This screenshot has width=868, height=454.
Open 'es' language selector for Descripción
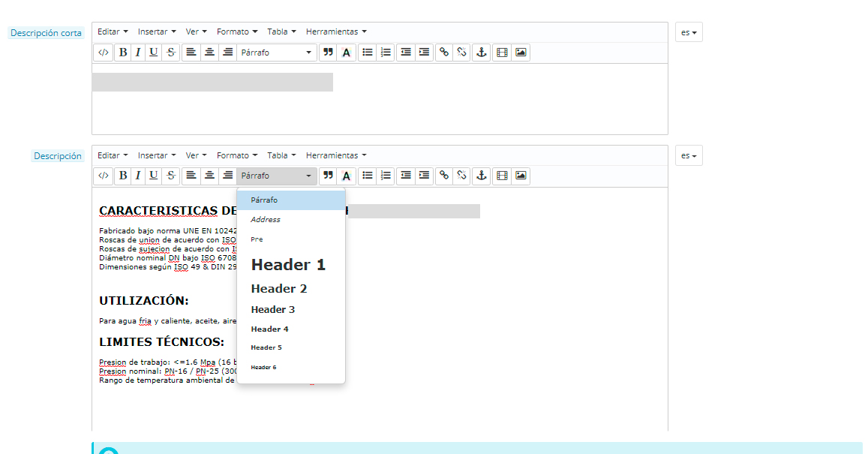pos(689,155)
